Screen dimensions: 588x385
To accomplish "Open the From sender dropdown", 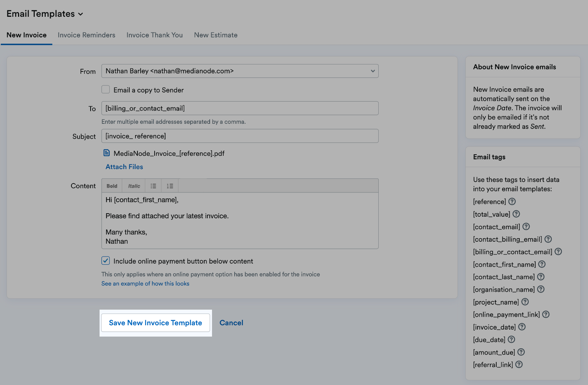I will [240, 71].
